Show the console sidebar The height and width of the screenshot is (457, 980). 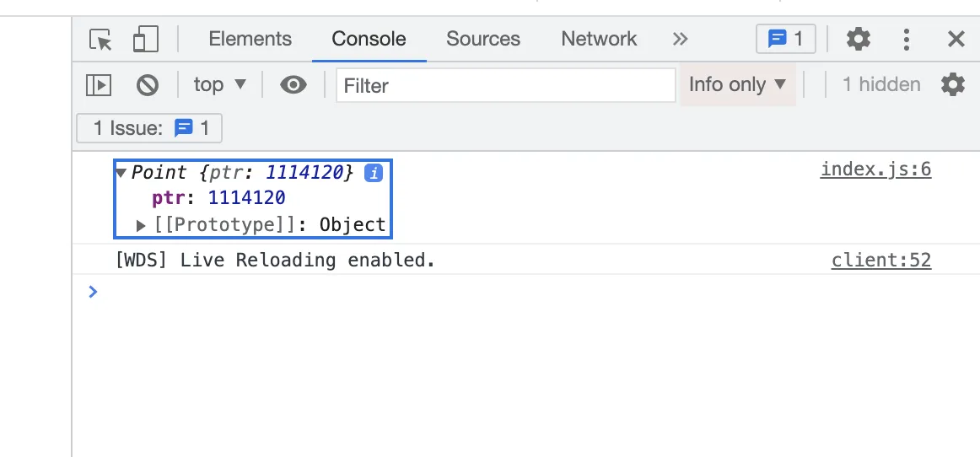(99, 84)
